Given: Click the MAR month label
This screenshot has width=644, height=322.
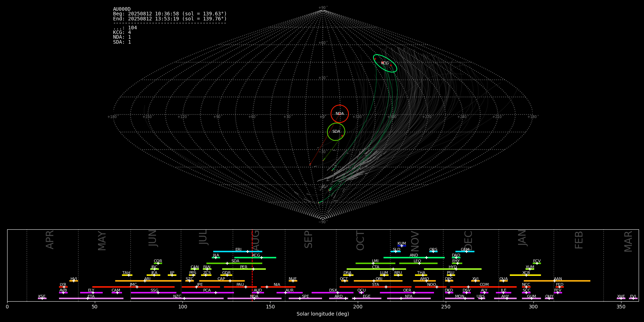Looking at the screenshot, I should click(x=628, y=241).
